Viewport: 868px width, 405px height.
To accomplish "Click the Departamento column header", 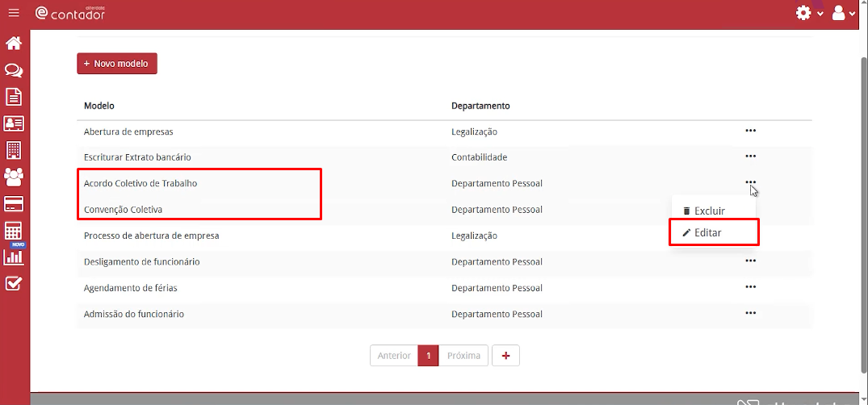I will [x=480, y=106].
